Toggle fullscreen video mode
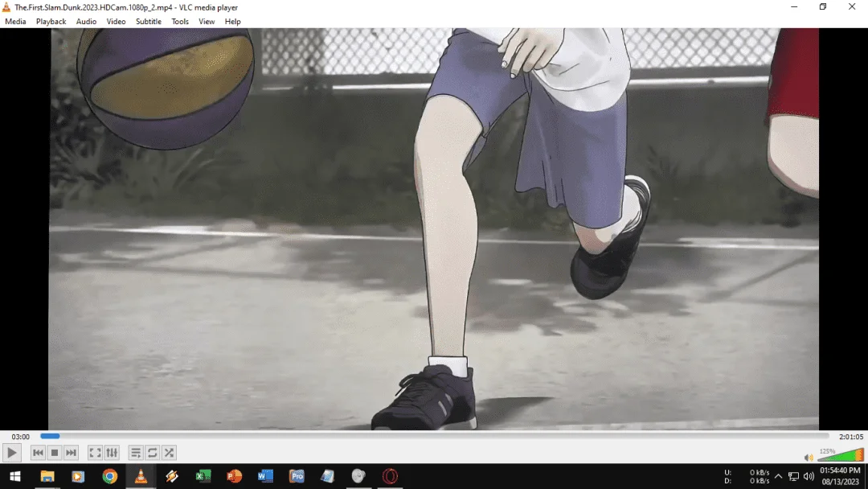The height and width of the screenshot is (489, 868). pos(95,453)
